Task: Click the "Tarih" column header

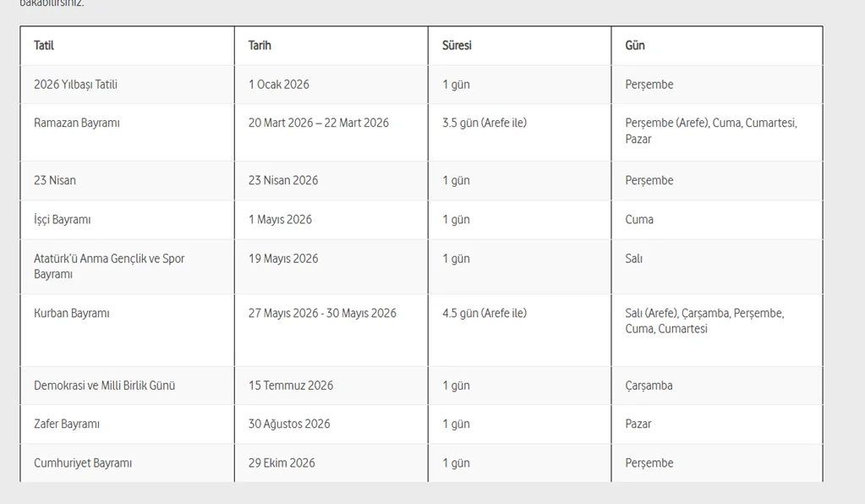Action: [x=260, y=46]
